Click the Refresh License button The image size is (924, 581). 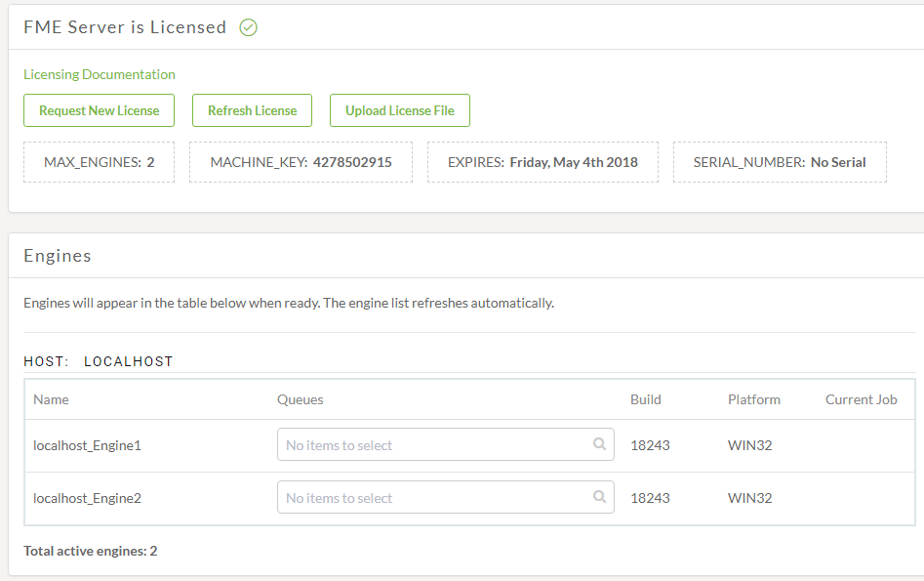tap(252, 110)
